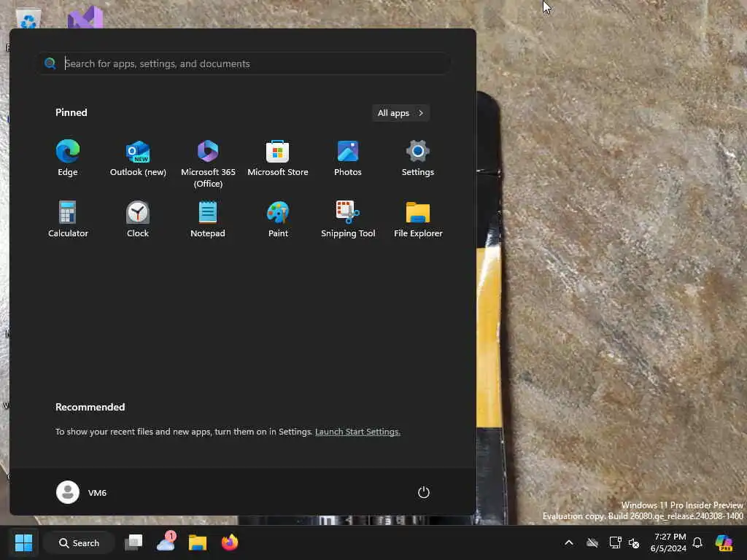Screen dimensions: 747x560
Task: Open File Explorer in pinned apps
Action: 418,219
